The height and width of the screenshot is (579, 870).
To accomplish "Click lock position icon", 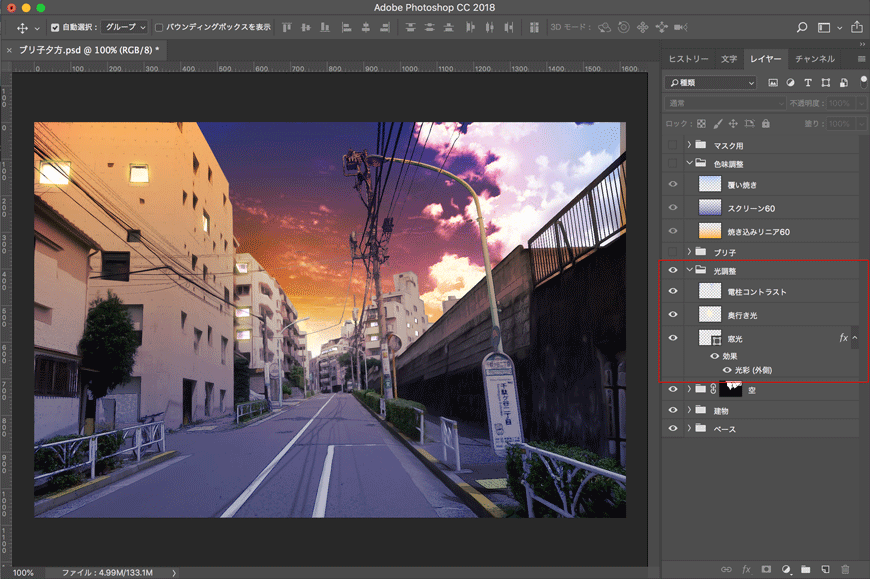I will coord(733,124).
